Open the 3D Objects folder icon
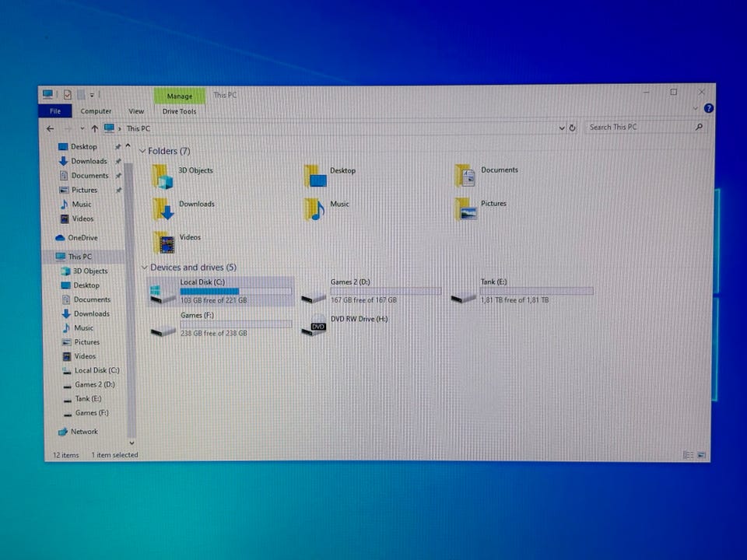Screen dimensions: 747x560 pos(163,177)
